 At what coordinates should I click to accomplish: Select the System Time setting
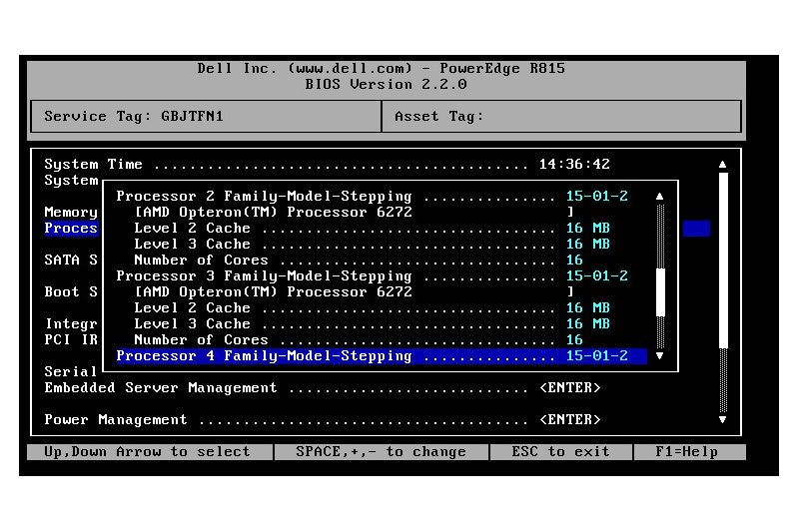click(x=327, y=164)
